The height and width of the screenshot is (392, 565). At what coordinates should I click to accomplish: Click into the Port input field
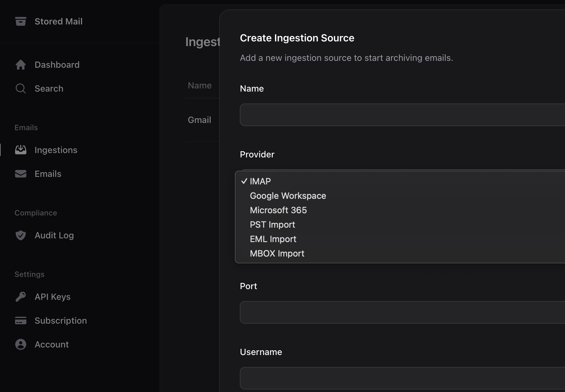pos(402,312)
